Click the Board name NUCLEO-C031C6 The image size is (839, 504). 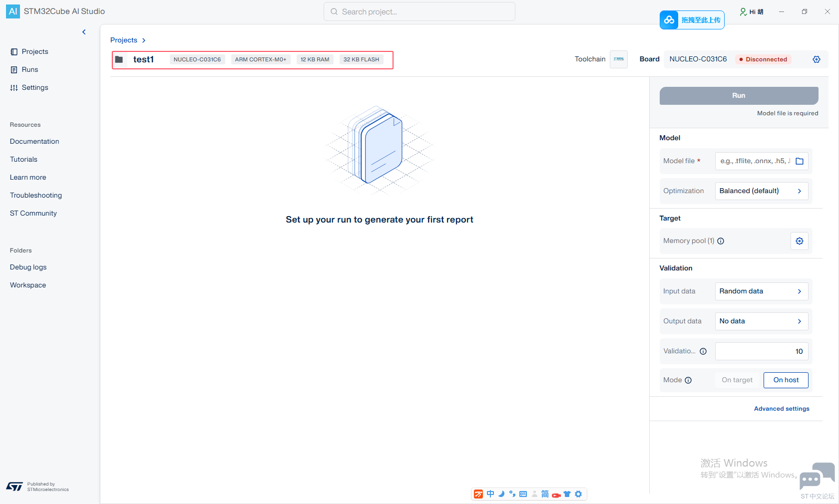698,59
